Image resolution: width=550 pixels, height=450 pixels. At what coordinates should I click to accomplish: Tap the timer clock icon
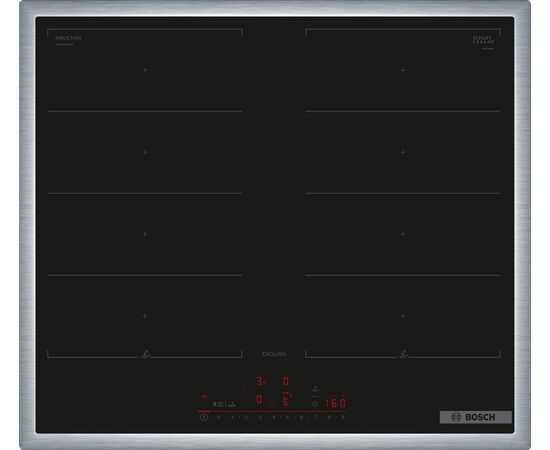pyautogui.click(x=315, y=404)
